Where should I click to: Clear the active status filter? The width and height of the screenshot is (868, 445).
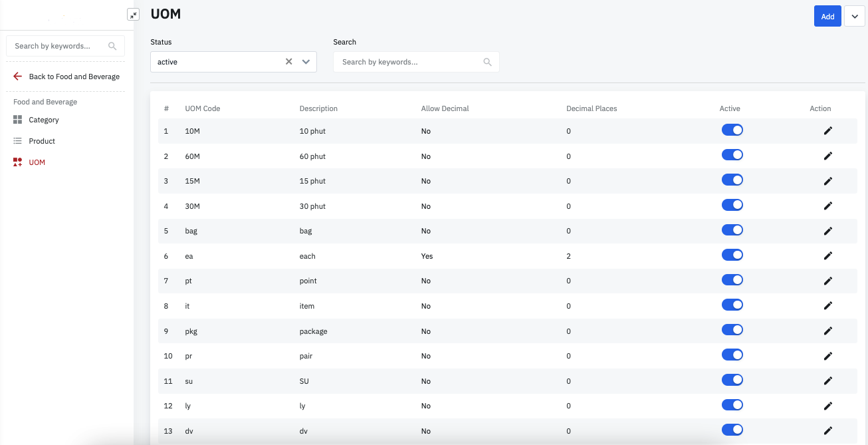point(288,62)
